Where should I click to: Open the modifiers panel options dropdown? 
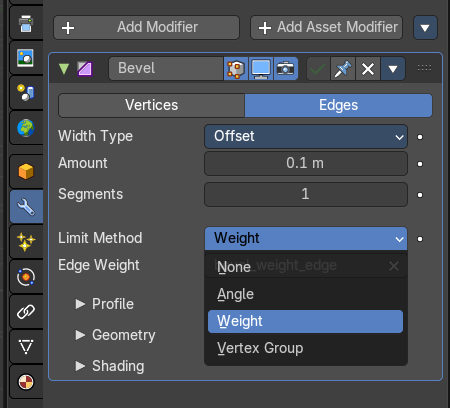click(x=425, y=27)
